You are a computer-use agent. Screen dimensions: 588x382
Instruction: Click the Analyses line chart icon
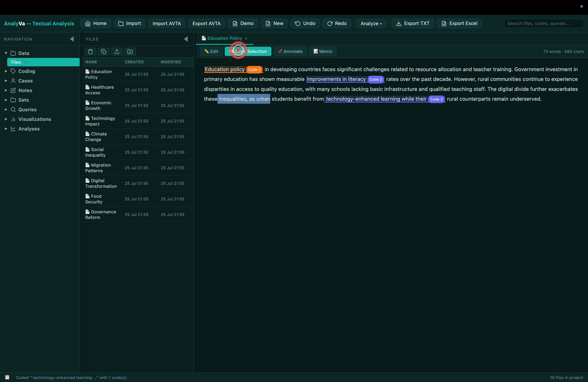[13, 129]
